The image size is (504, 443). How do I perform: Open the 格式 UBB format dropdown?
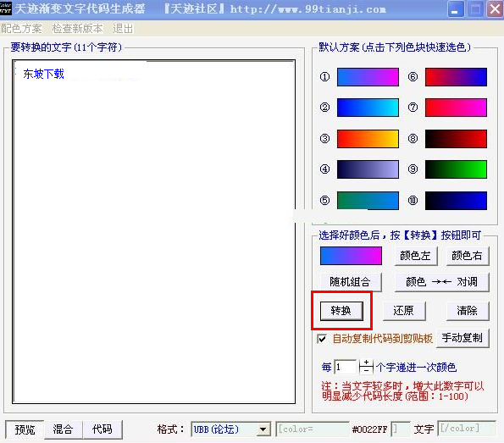[x=263, y=429]
